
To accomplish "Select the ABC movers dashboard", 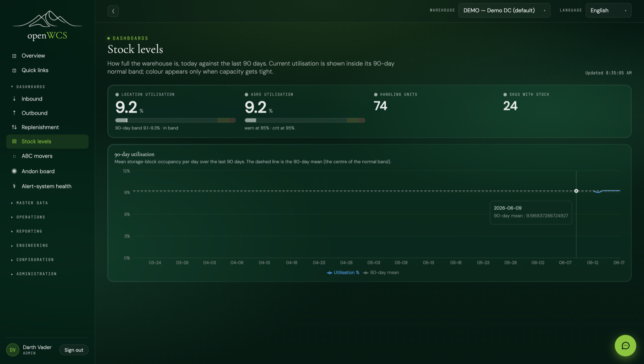I will (x=47, y=156).
